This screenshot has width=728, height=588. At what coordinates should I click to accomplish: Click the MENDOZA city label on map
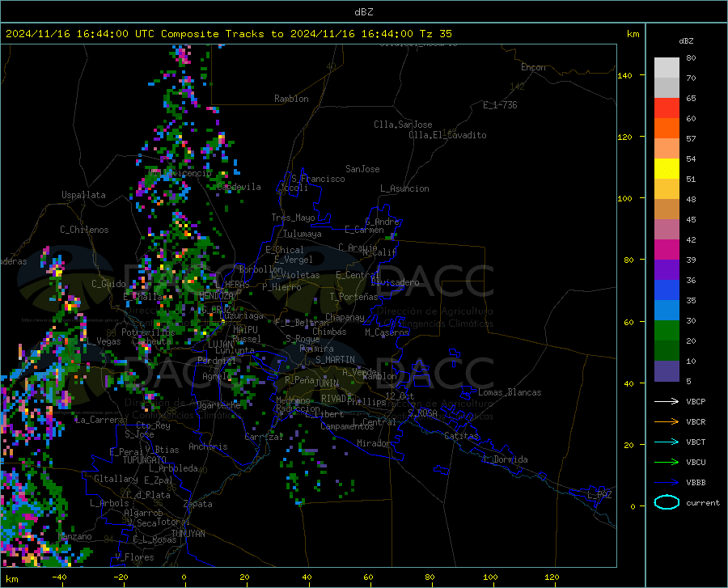click(216, 296)
